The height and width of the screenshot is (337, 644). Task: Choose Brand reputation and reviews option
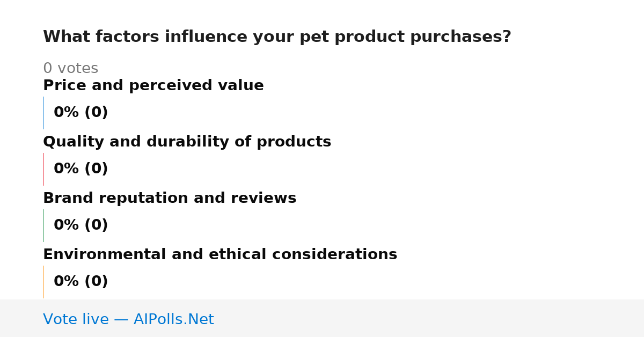(x=170, y=199)
